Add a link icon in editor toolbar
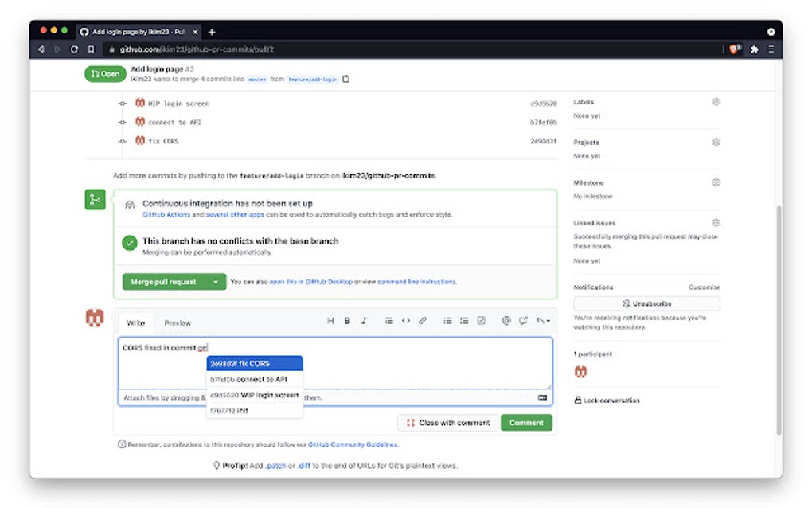This screenshot has height=508, width=812. (x=423, y=321)
